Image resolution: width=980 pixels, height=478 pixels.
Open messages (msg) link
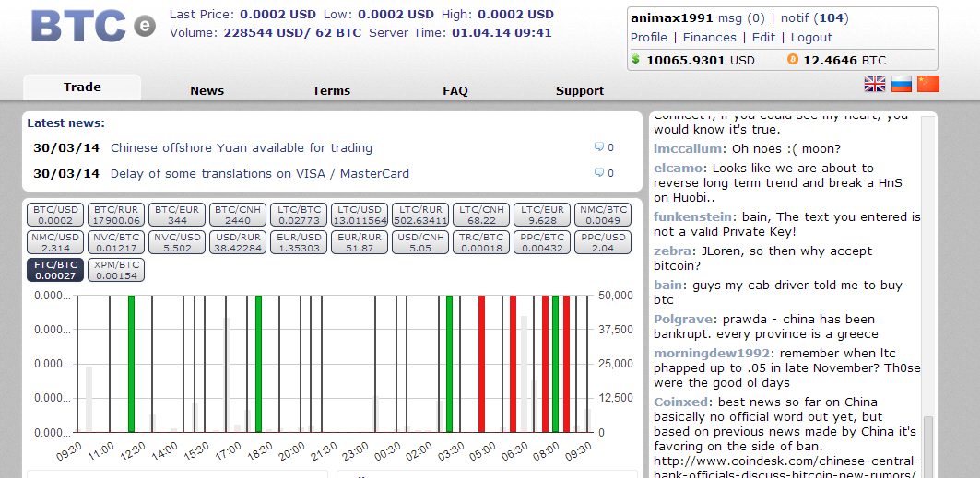click(741, 18)
